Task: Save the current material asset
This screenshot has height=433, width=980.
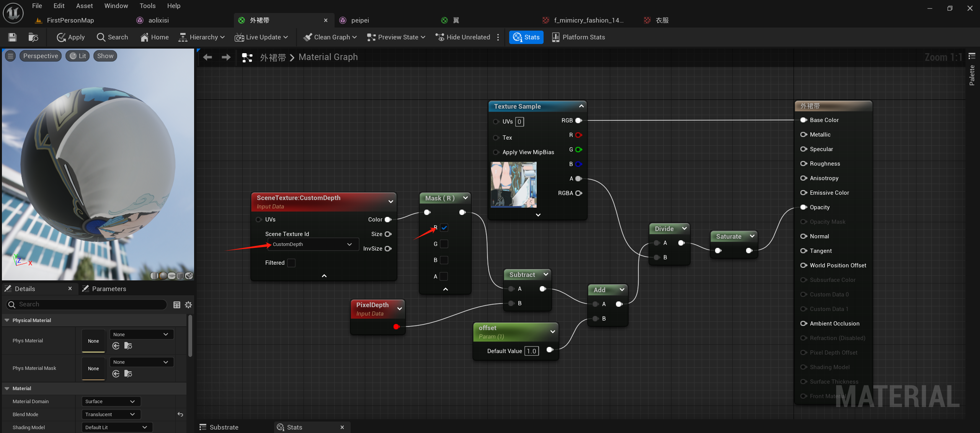Action: pyautogui.click(x=12, y=37)
